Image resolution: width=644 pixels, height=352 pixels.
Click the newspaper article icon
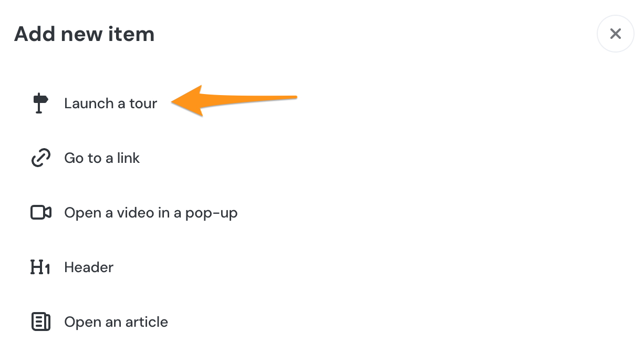(x=41, y=322)
